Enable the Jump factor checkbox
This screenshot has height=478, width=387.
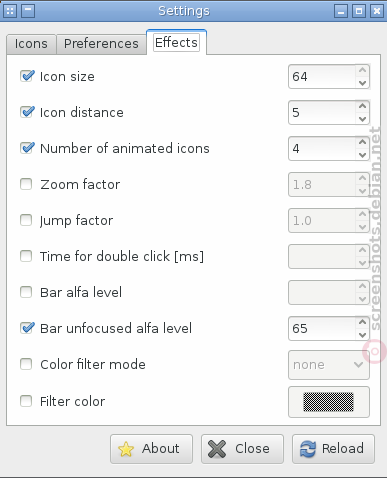click(26, 220)
